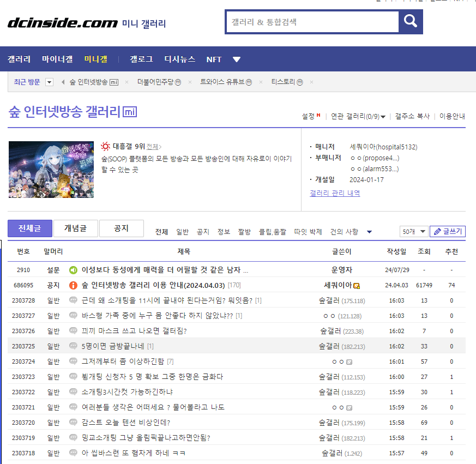Remove 티스토리 using its x icon

click(311, 81)
